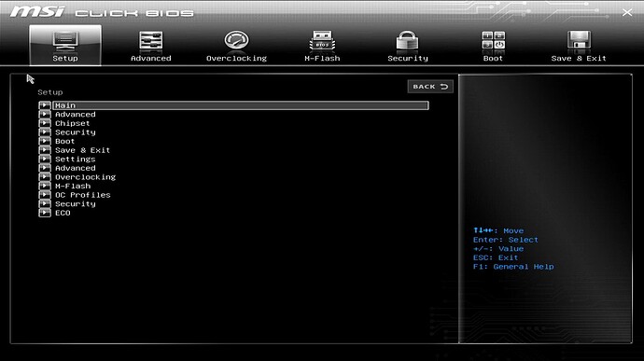Expand the arrow beside list Overclocking entry
644x361 pixels.
(45, 177)
